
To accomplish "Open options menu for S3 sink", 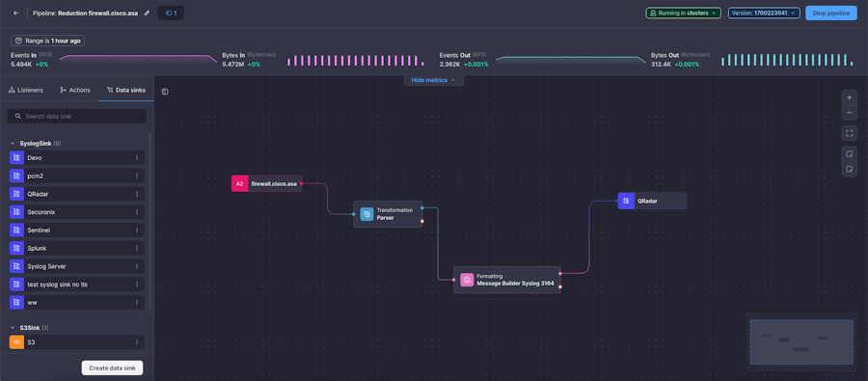I will [x=137, y=342].
